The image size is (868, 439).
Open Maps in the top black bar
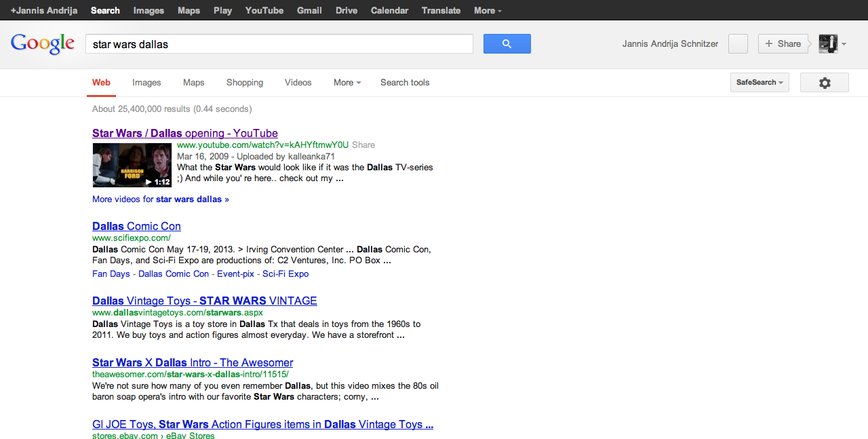pyautogui.click(x=189, y=10)
